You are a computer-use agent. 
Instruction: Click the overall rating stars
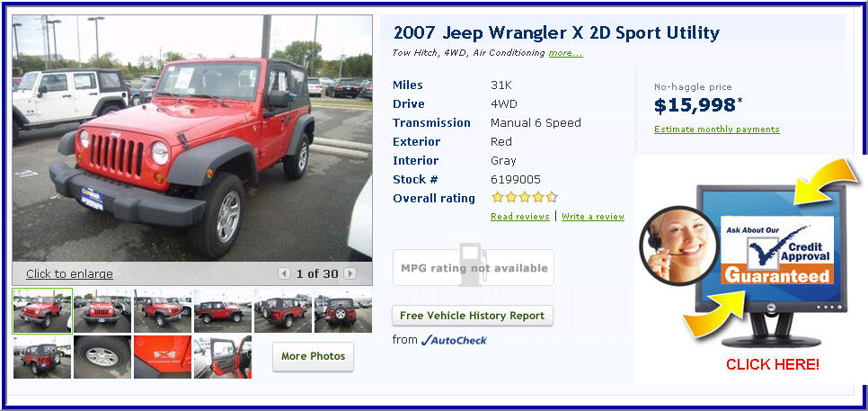(x=524, y=197)
